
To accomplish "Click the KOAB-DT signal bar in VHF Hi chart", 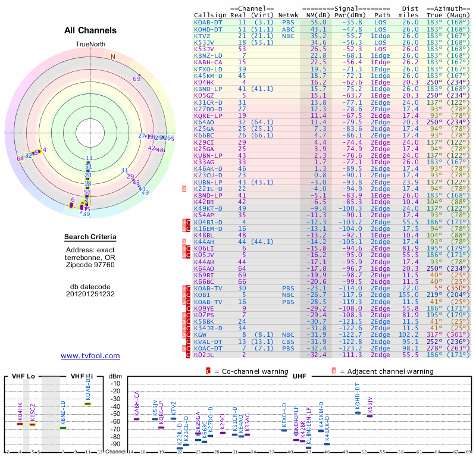I will click(87, 403).
